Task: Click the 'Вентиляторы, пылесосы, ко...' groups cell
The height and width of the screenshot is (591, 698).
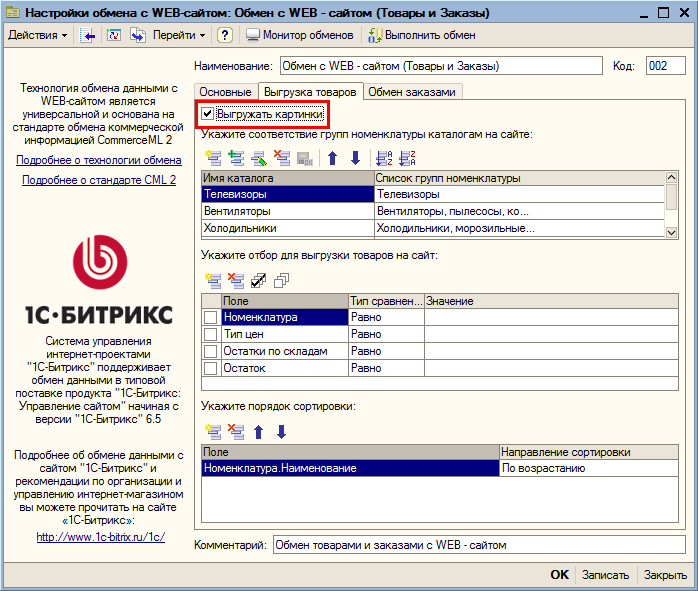Action: pyautogui.click(x=519, y=211)
